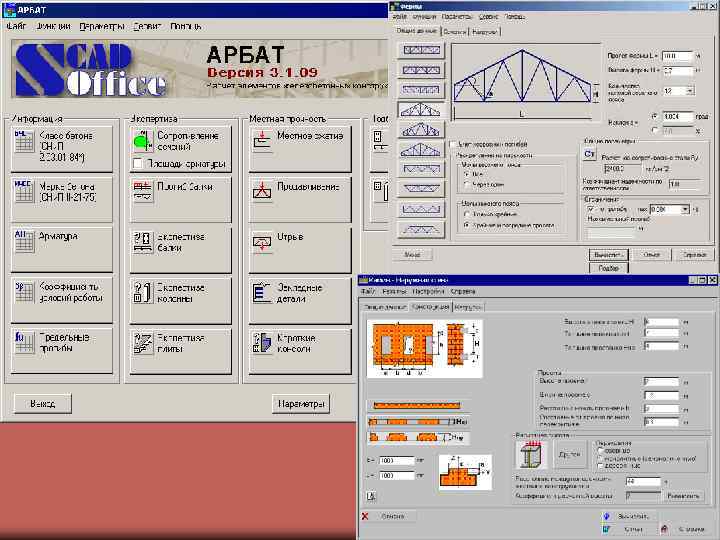Open Экспертиза балки mode

click(x=180, y=249)
